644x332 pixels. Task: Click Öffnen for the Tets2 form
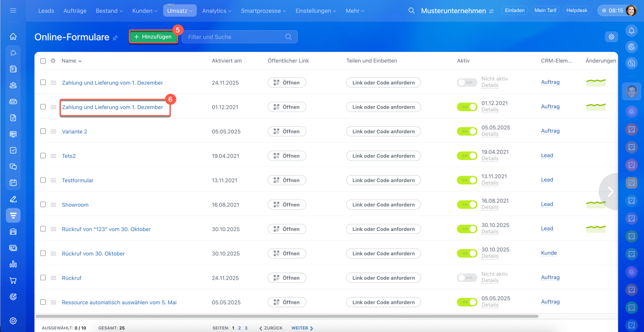pyautogui.click(x=287, y=156)
